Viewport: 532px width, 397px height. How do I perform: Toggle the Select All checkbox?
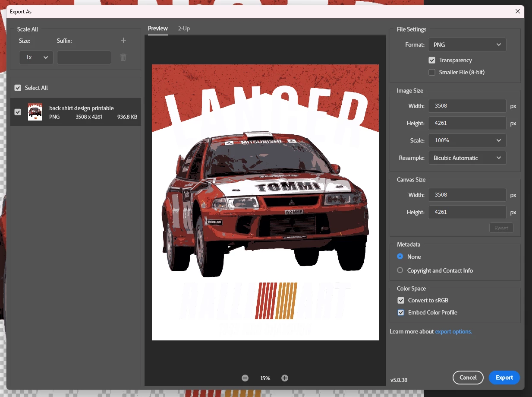[x=18, y=88]
